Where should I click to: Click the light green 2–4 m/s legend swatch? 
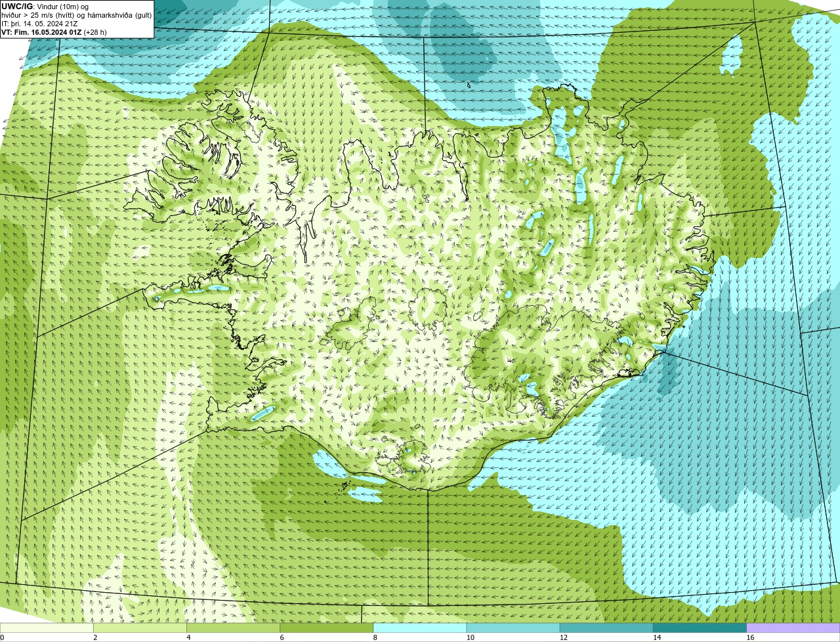tap(140, 628)
